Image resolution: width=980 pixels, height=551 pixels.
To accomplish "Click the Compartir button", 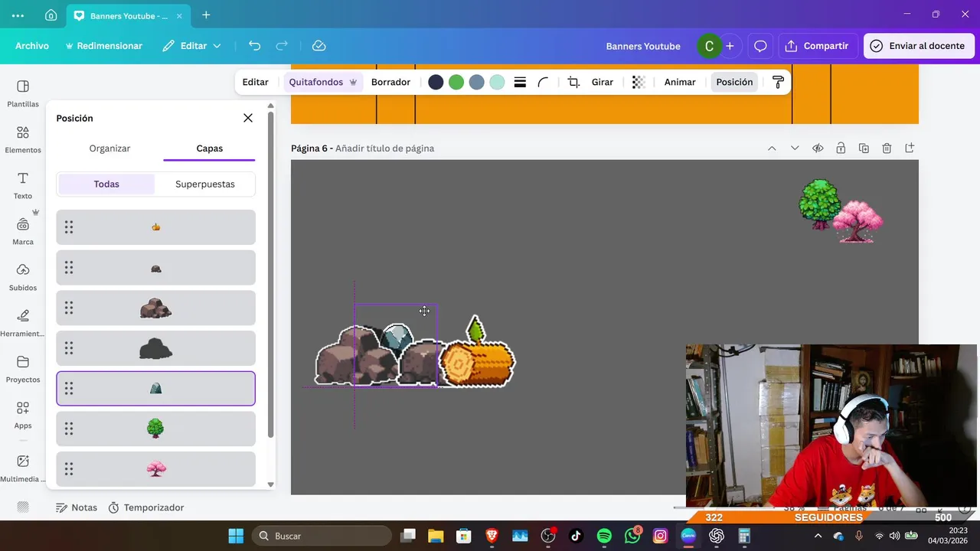I will coord(818,46).
